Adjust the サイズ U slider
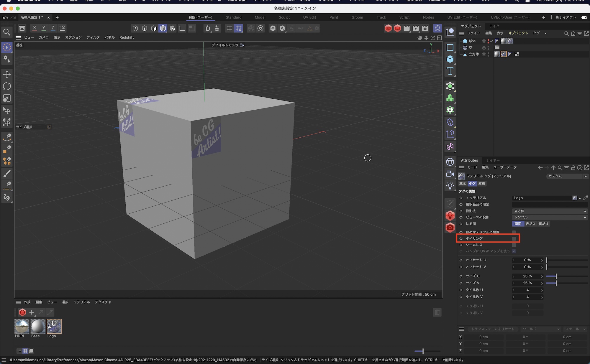 point(556,276)
